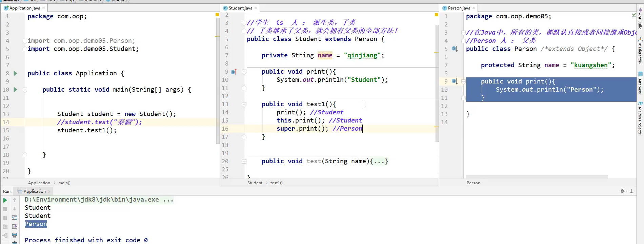Image resolution: width=644 pixels, height=244 pixels.
Task: Rerun Application with the green play button
Action: point(5,200)
